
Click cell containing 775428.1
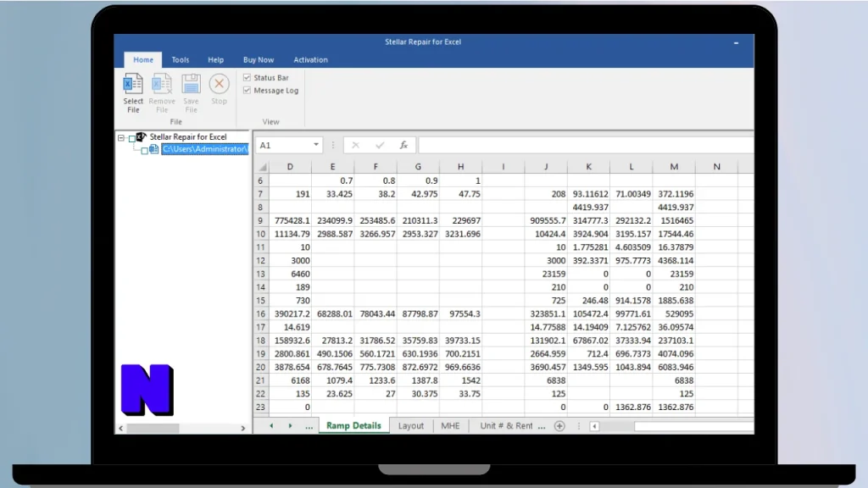tap(290, 220)
